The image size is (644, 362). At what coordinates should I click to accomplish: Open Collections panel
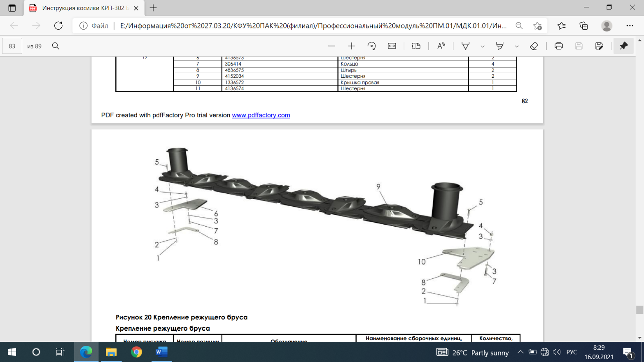[583, 26]
